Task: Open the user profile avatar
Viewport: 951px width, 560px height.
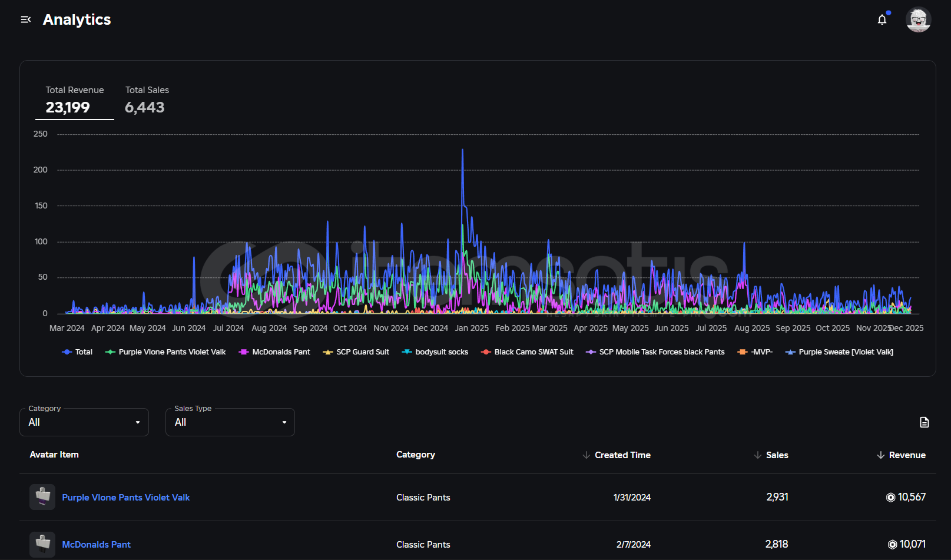Action: click(918, 20)
